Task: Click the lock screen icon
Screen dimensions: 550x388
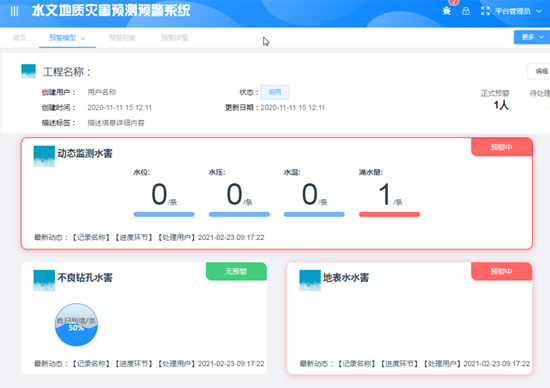Action: pos(466,11)
